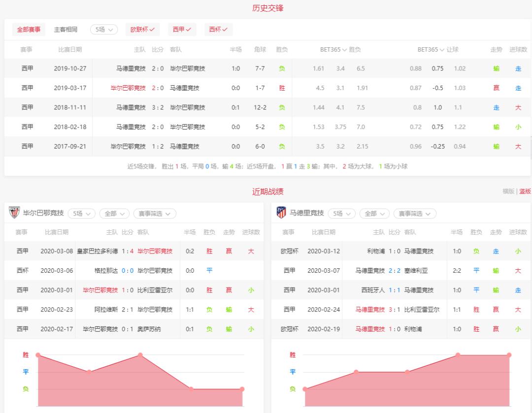Open the 5场 dropdown for 马德里竞技
532x413 pixels.
coord(342,214)
